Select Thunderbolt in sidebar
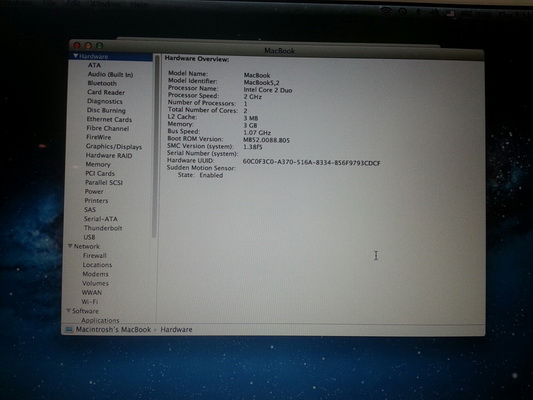Screen dimensions: 533x400 click(103, 228)
